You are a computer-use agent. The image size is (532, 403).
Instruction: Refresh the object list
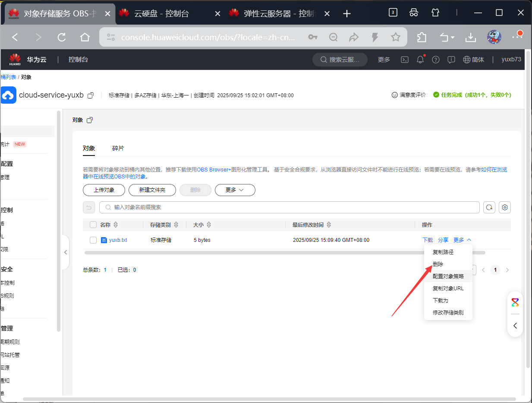click(489, 207)
